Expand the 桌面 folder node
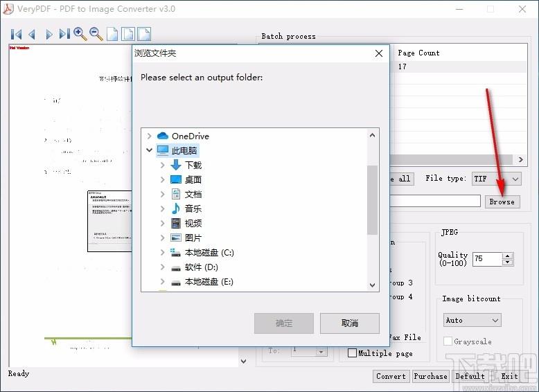539x392 pixels. click(163, 179)
